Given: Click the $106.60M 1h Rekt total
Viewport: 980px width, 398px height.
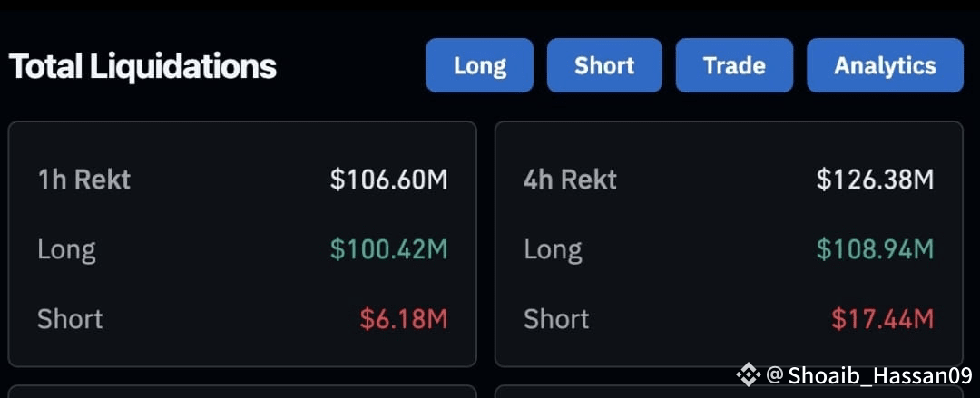Looking at the screenshot, I should click(388, 180).
